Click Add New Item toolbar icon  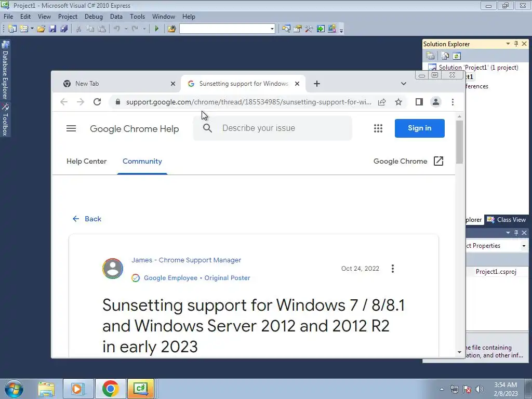tap(24, 29)
